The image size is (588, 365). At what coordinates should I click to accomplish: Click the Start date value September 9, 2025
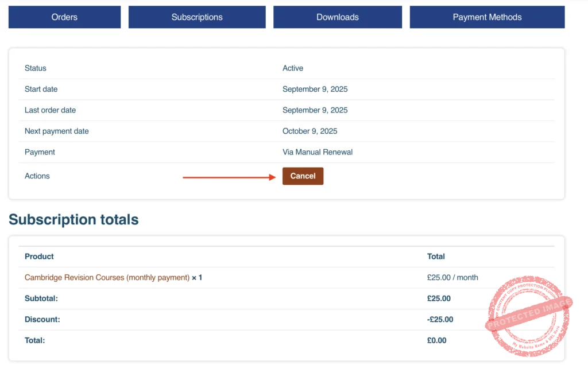[x=315, y=90]
